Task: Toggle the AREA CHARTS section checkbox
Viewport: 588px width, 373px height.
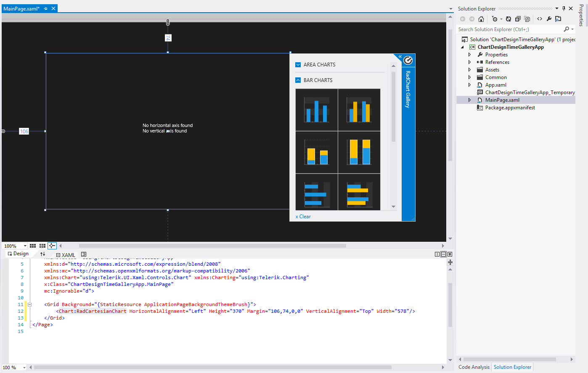Action: click(298, 65)
